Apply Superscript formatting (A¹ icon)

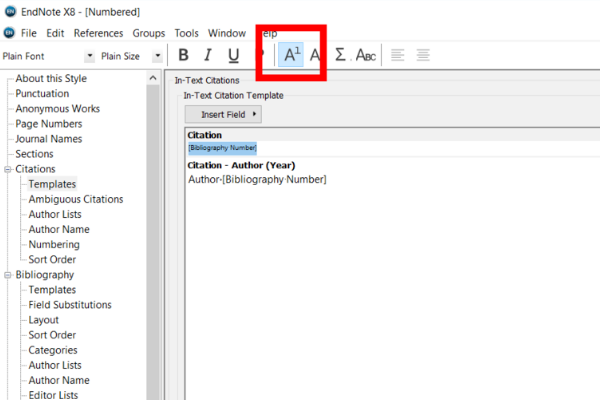pyautogui.click(x=291, y=55)
